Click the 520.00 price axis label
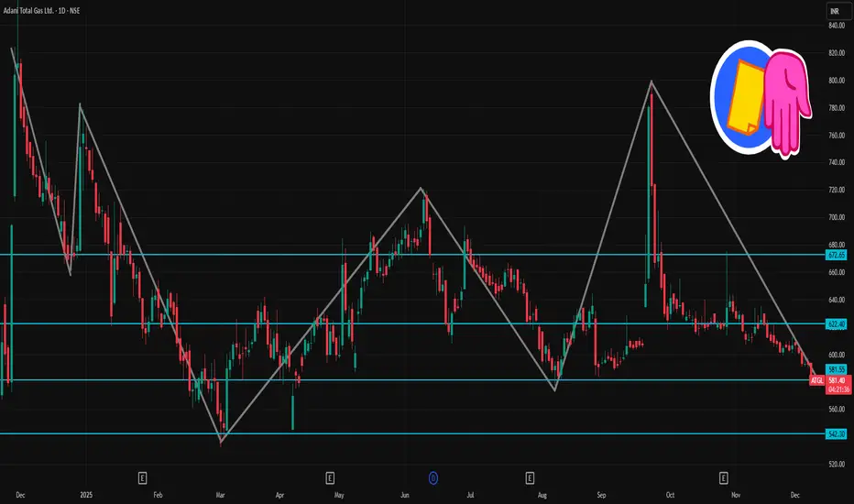Viewport: 854px width, 504px height. [x=836, y=465]
